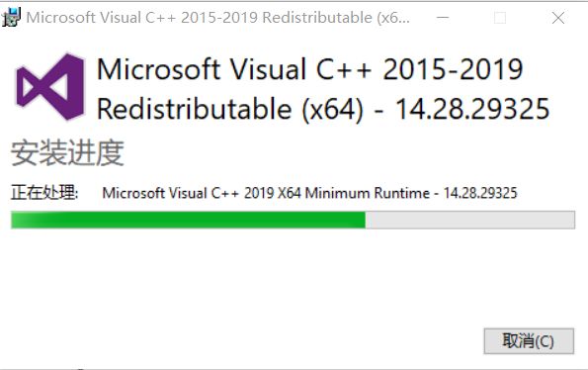Click the 2015-2019 years in large heading
Screen dimensions: 588x370
click(453, 69)
